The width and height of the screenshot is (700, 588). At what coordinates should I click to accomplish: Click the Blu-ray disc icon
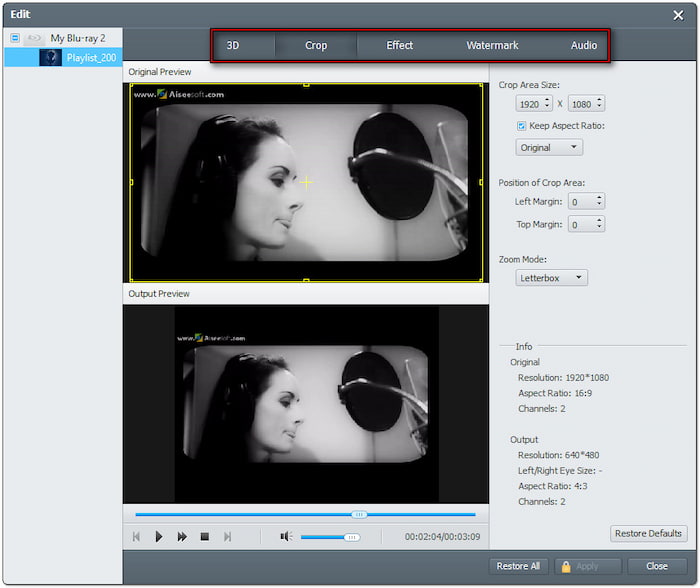point(34,38)
